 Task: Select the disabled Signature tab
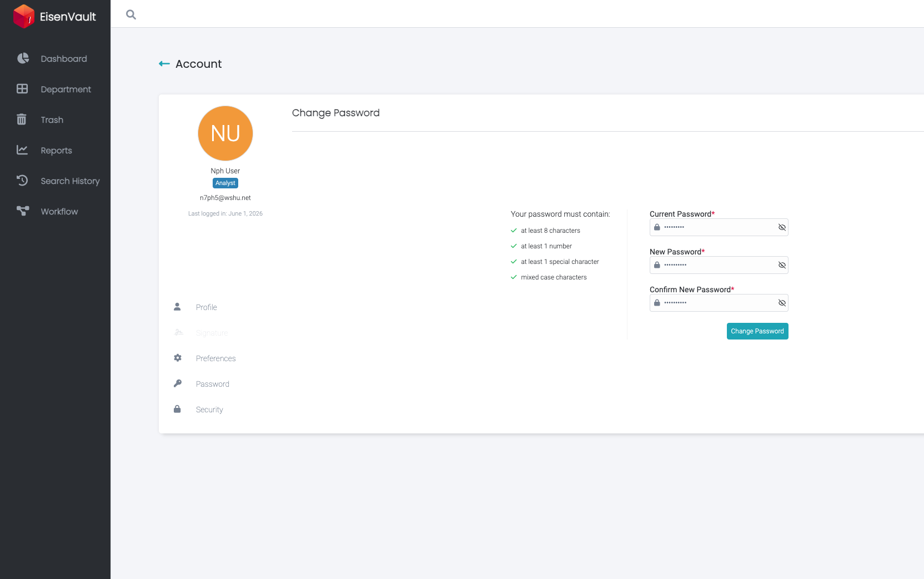click(212, 333)
